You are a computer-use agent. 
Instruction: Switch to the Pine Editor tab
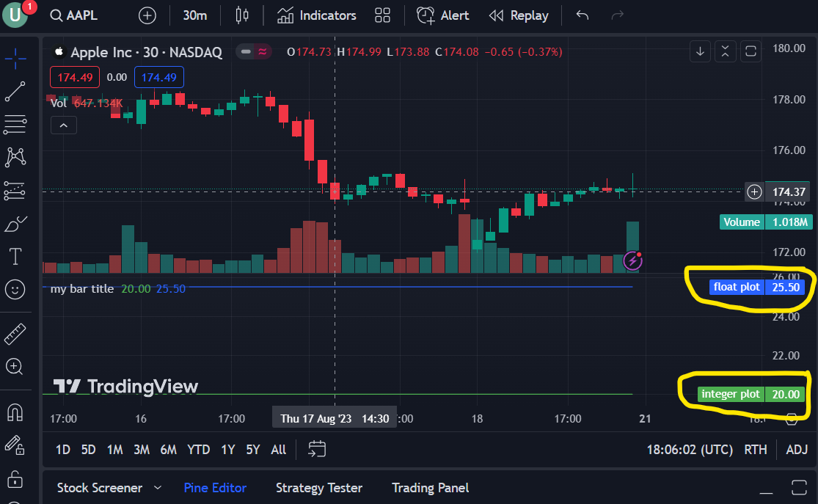[x=215, y=488]
